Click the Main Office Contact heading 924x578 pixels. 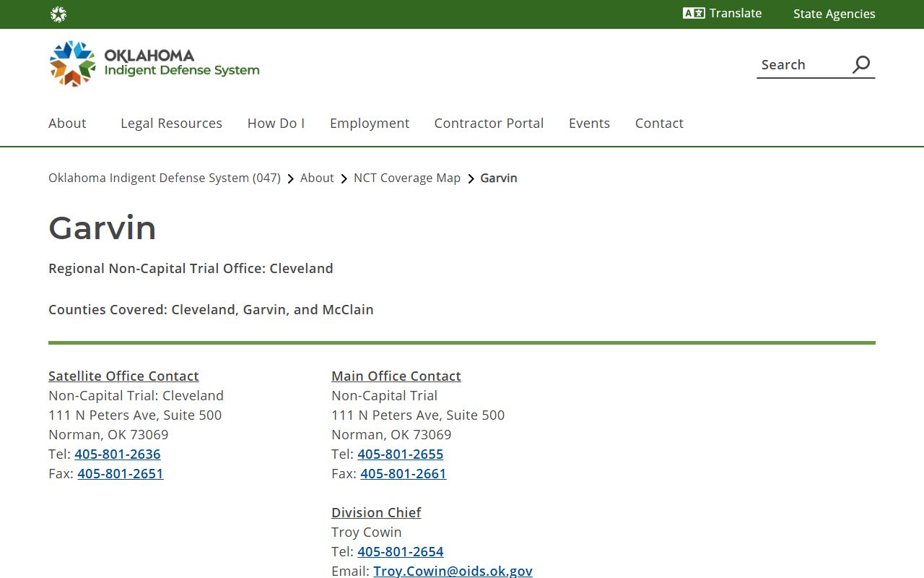[396, 376]
